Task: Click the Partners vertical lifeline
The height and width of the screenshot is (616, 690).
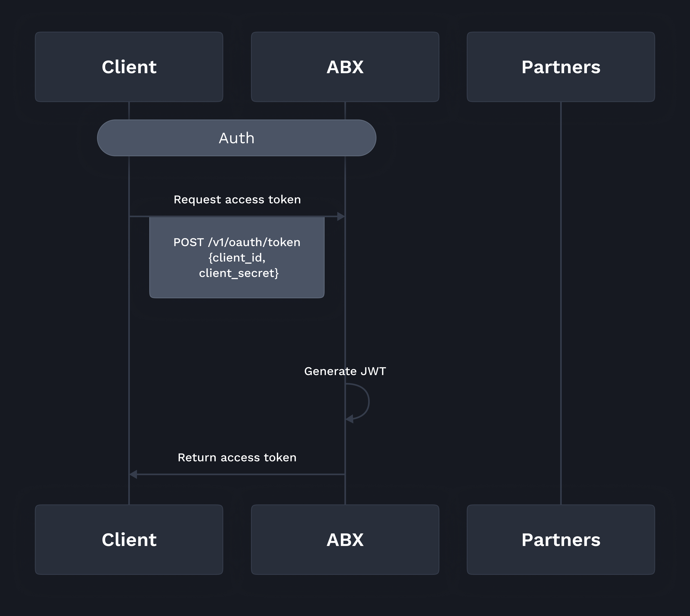Action: pyautogui.click(x=561, y=305)
